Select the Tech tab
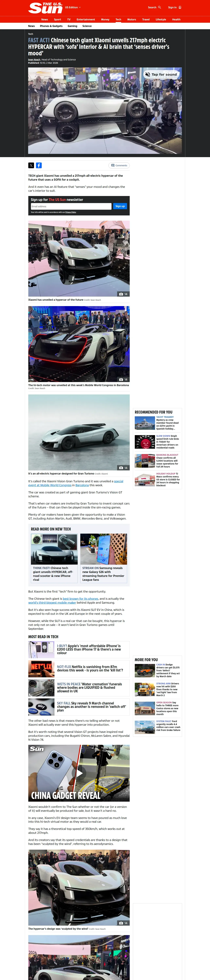The width and height of the screenshot is (210, 980). (x=119, y=19)
